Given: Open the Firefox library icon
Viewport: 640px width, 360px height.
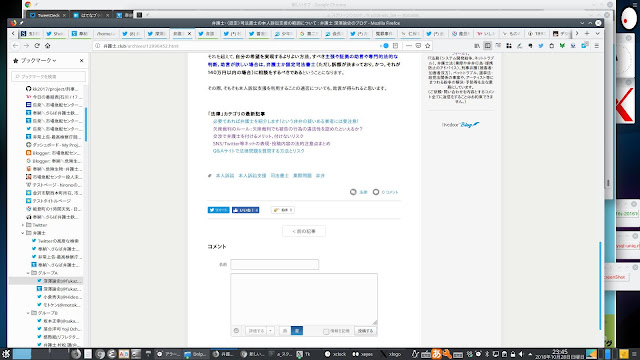Looking at the screenshot, I should 477,46.
